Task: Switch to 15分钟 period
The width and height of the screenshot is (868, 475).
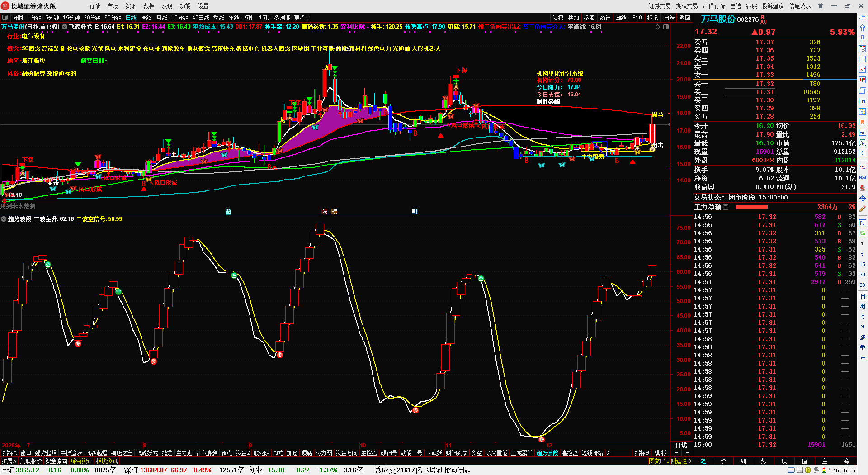Action: [x=71, y=18]
